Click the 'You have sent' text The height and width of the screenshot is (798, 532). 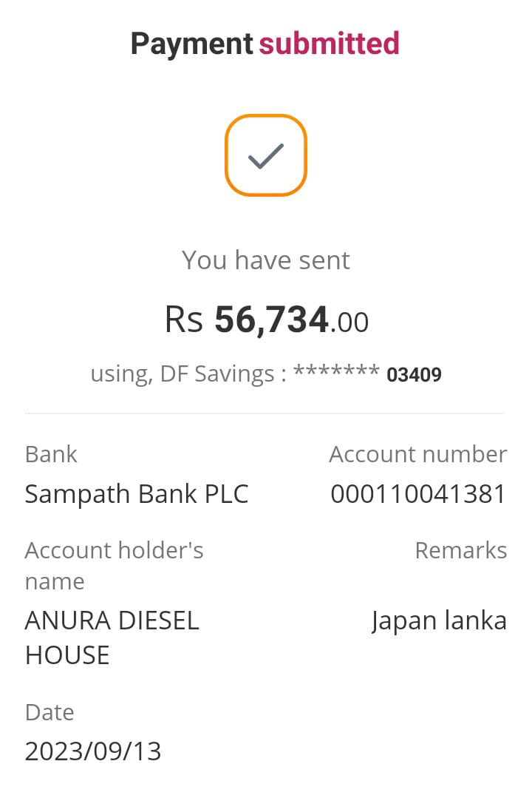coord(265,260)
